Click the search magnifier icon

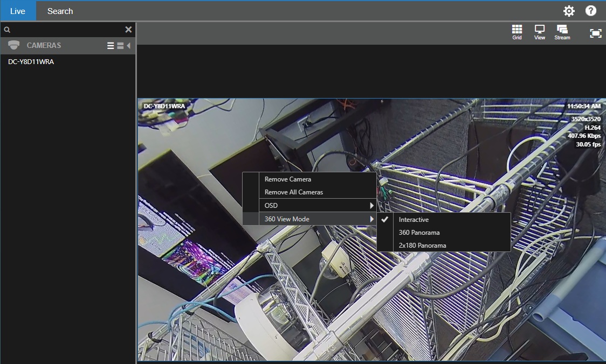point(7,30)
